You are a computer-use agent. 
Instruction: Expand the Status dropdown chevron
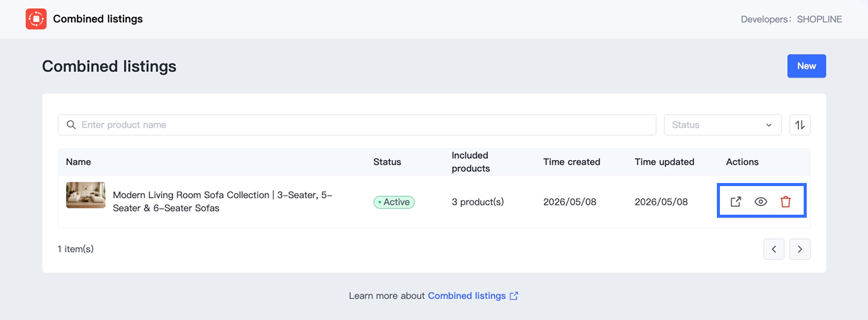[769, 125]
